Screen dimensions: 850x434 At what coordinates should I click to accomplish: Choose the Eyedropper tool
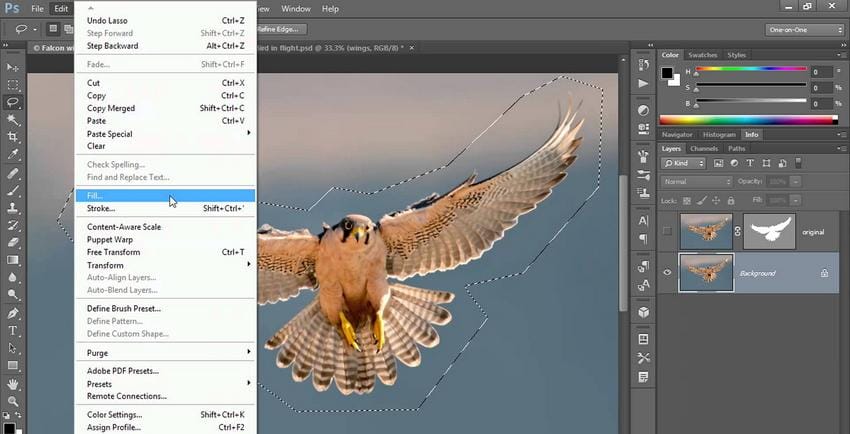coord(13,156)
